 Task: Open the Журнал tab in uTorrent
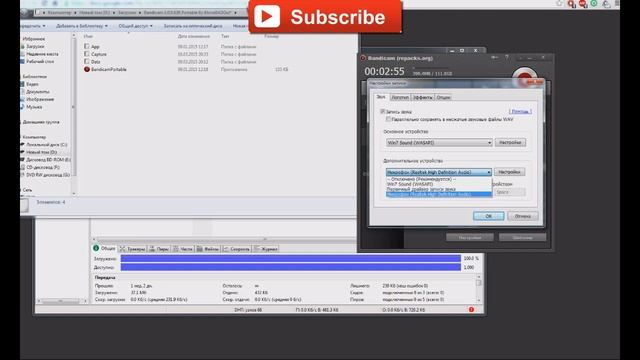point(265,249)
